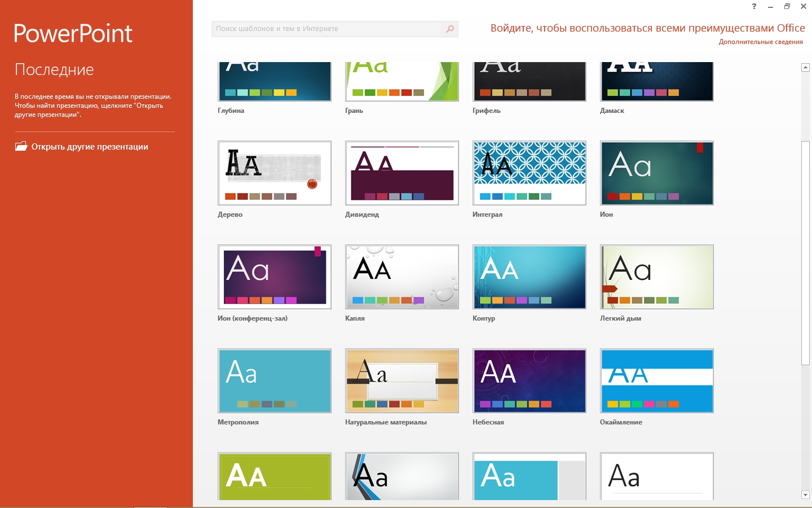Viewport: 812px width, 508px height.
Task: Choose the Дивиденд theme thumbnail
Action: [402, 173]
